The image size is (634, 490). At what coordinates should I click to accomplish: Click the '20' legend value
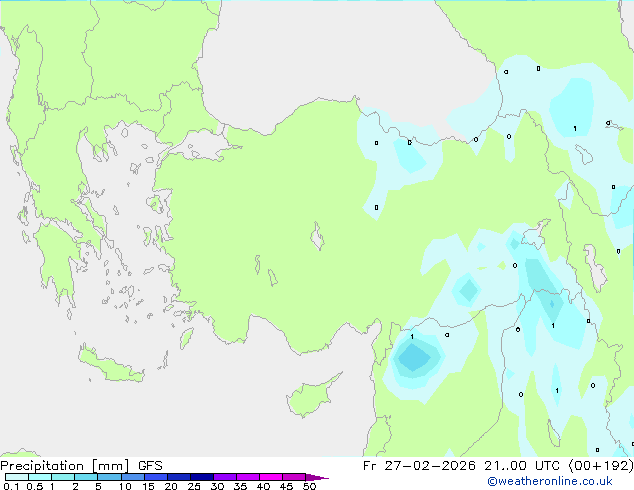[171, 486]
